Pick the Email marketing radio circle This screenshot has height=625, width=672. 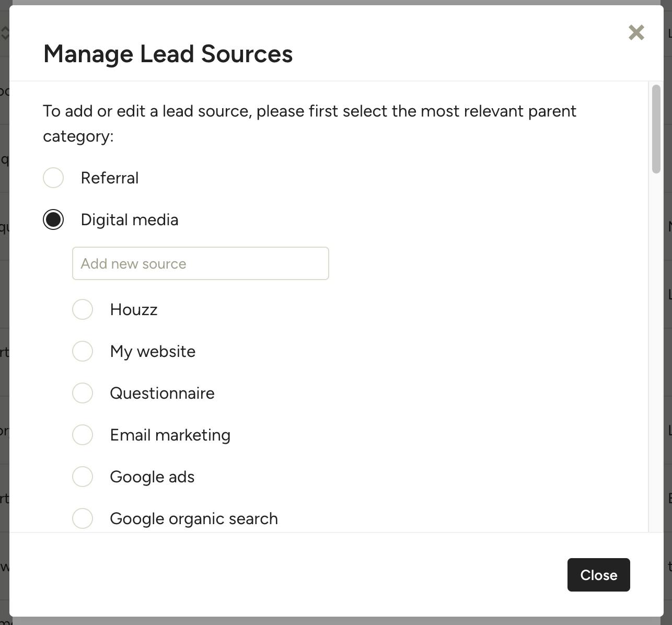(x=83, y=435)
